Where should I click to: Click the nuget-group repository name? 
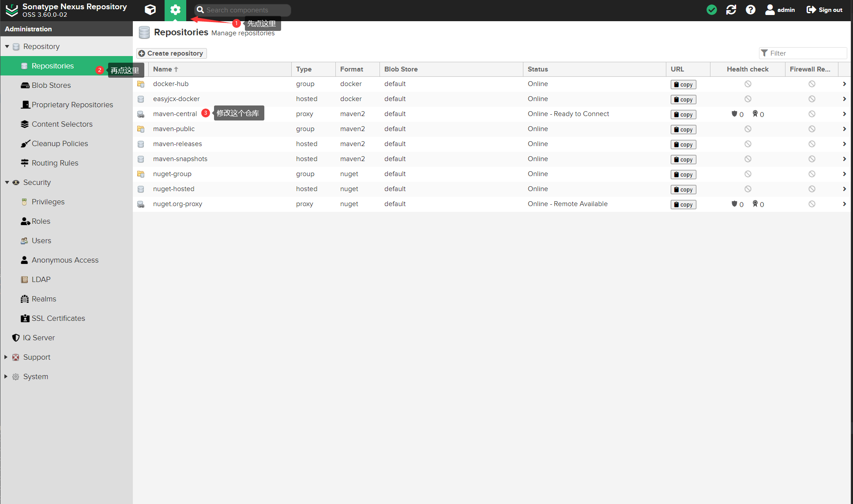[172, 174]
